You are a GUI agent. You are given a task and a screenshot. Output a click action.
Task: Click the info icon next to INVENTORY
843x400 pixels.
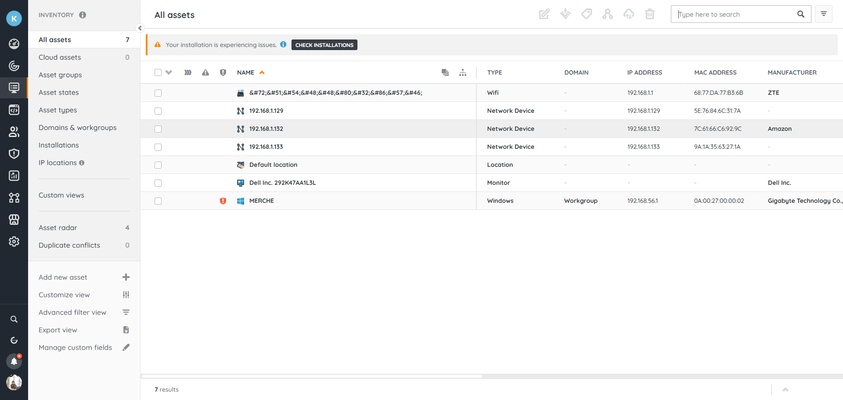82,15
